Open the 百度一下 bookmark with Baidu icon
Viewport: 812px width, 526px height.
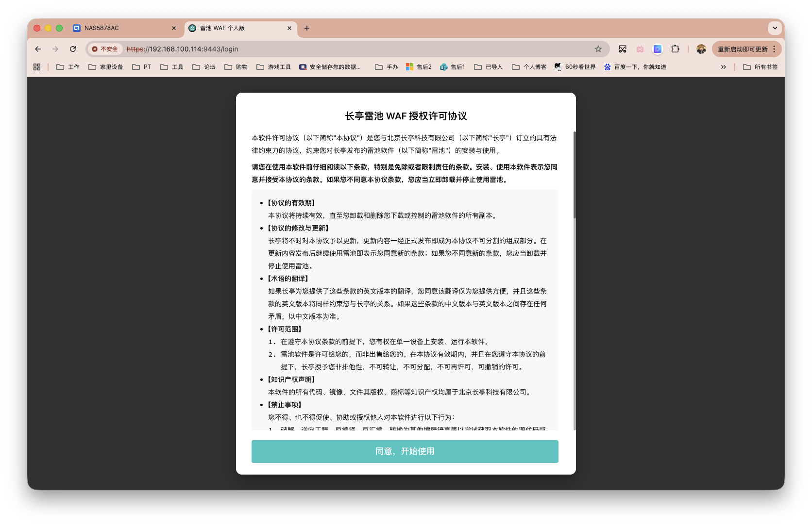tap(635, 66)
